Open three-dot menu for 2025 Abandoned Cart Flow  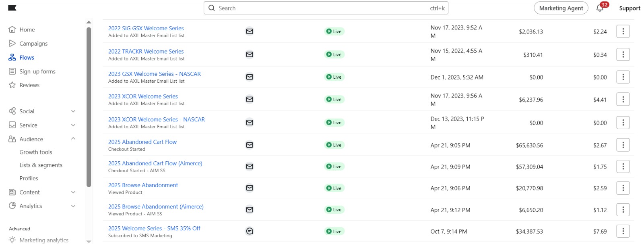pos(623,145)
